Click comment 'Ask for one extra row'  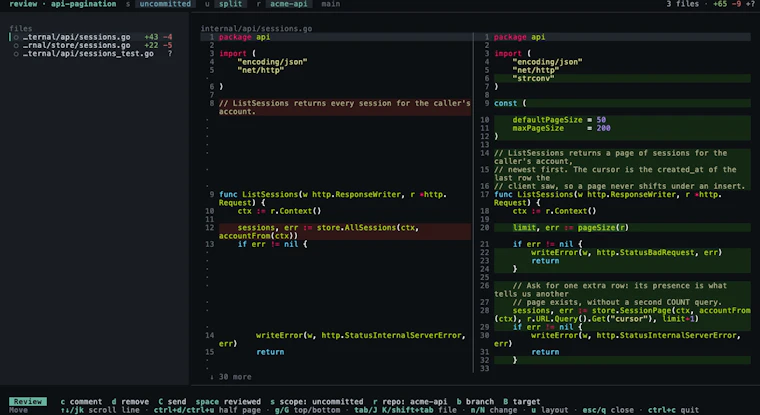point(622,289)
